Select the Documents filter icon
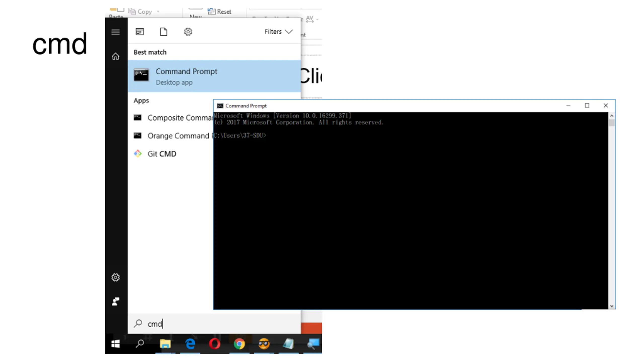This screenshot has width=644, height=362. (x=164, y=32)
